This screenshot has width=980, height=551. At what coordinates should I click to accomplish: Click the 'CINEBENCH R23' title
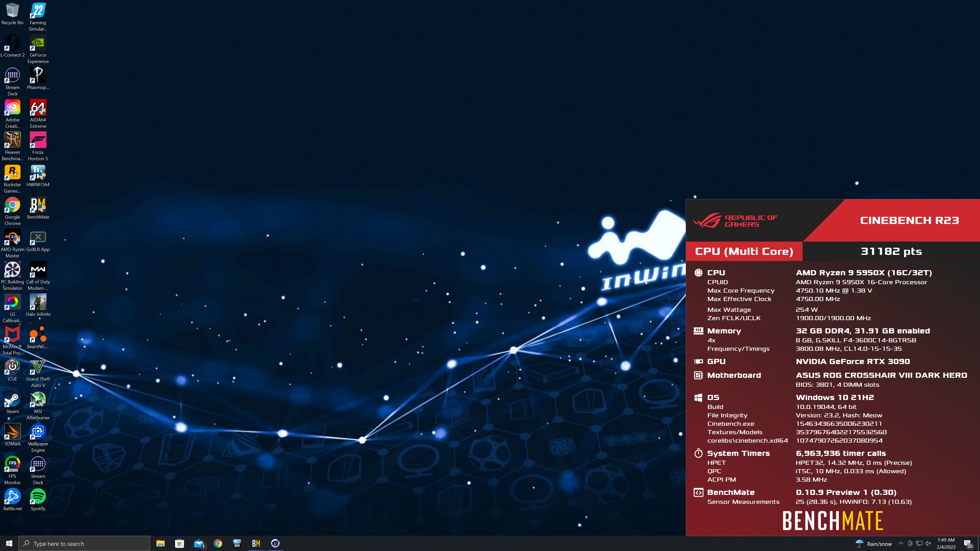click(x=910, y=221)
